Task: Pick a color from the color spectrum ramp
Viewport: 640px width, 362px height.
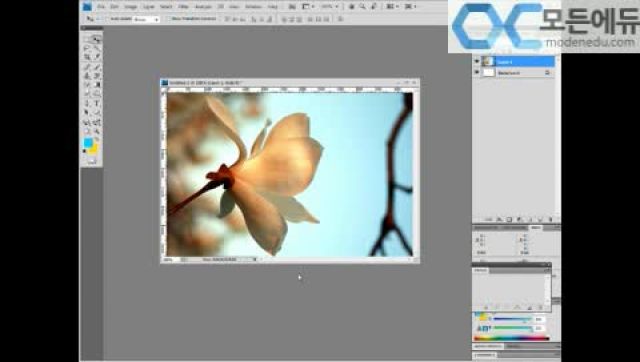Action: click(x=512, y=338)
